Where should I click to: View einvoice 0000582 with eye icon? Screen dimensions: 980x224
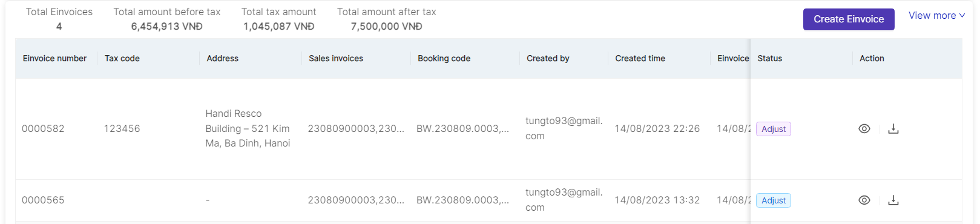pos(864,129)
